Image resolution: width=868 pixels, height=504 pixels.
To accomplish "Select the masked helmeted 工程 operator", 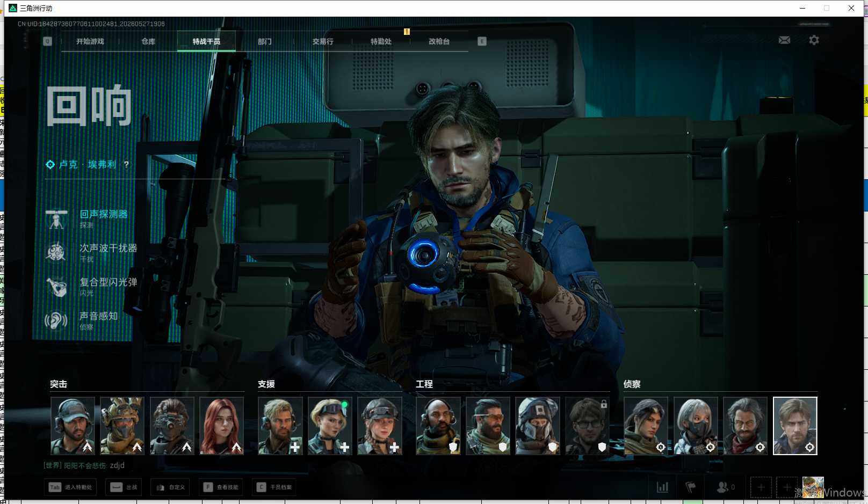I will tap(538, 426).
